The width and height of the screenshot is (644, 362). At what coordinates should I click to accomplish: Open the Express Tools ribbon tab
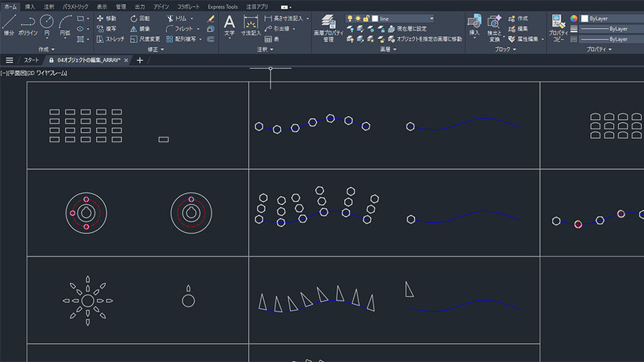[223, 7]
